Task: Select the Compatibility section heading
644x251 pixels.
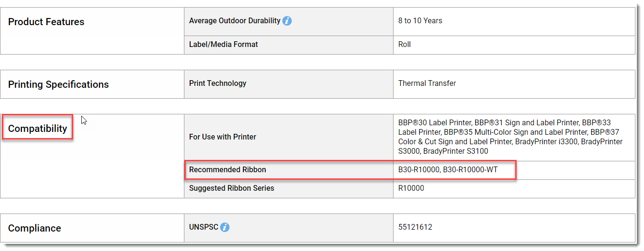Action: 38,129
